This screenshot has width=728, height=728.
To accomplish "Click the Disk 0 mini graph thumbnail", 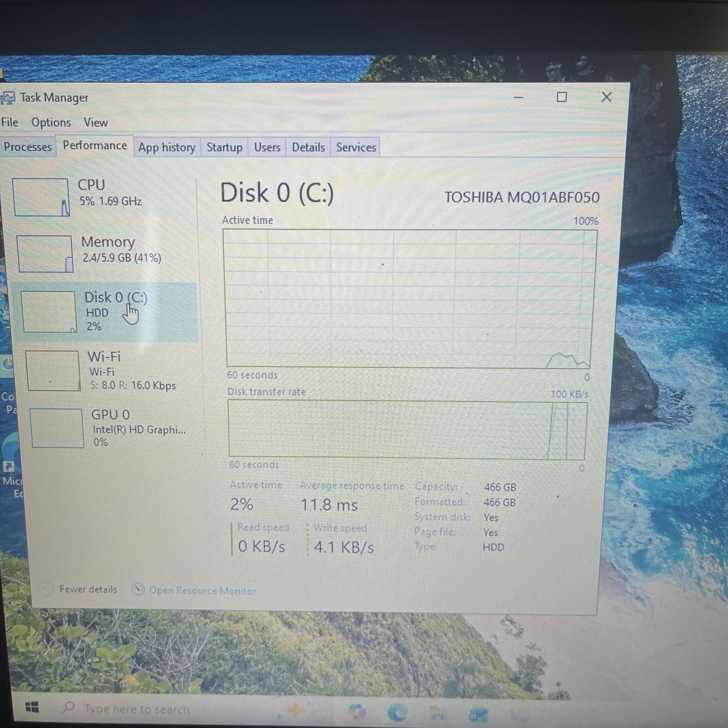I will (x=49, y=312).
